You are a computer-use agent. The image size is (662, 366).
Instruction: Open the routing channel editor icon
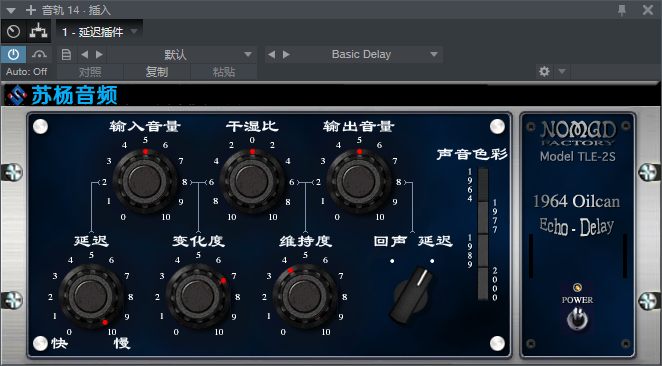pyautogui.click(x=38, y=32)
